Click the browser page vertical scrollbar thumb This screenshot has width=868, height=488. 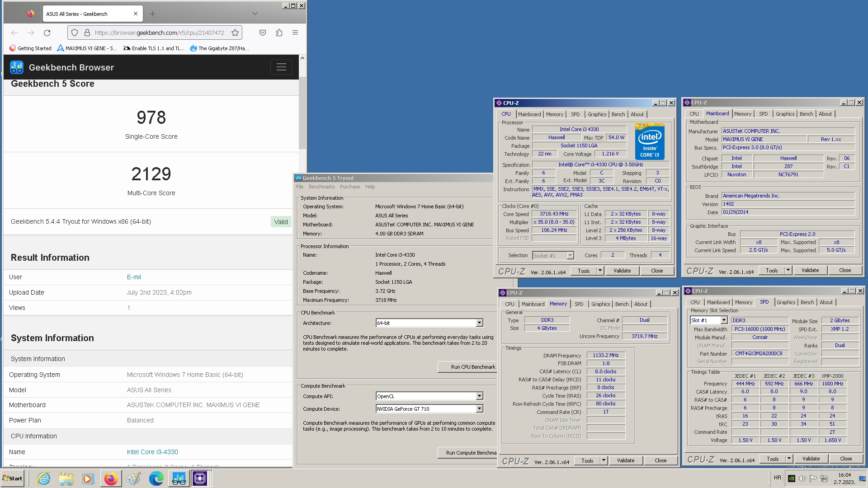[302, 113]
